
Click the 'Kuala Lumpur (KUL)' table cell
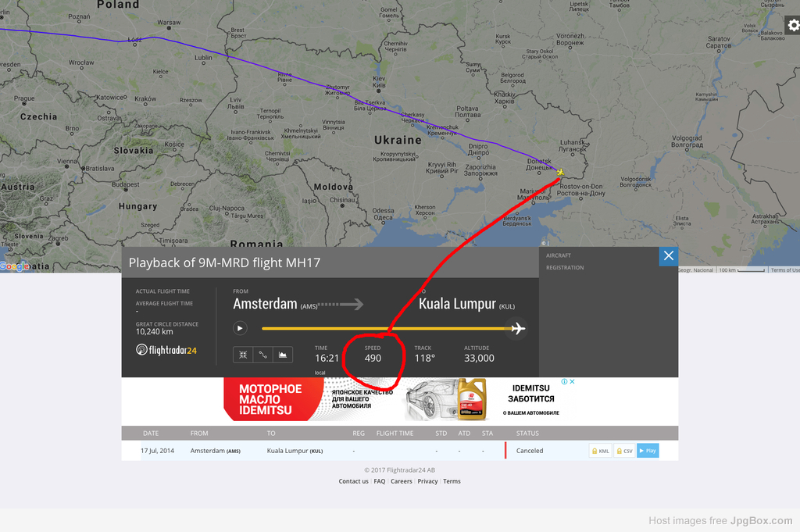(x=295, y=451)
